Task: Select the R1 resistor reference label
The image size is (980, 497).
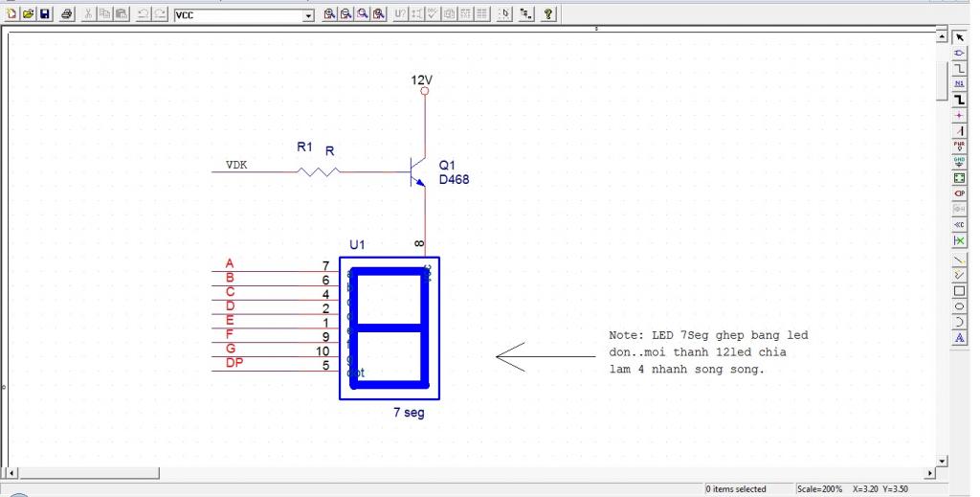Action: [x=304, y=147]
